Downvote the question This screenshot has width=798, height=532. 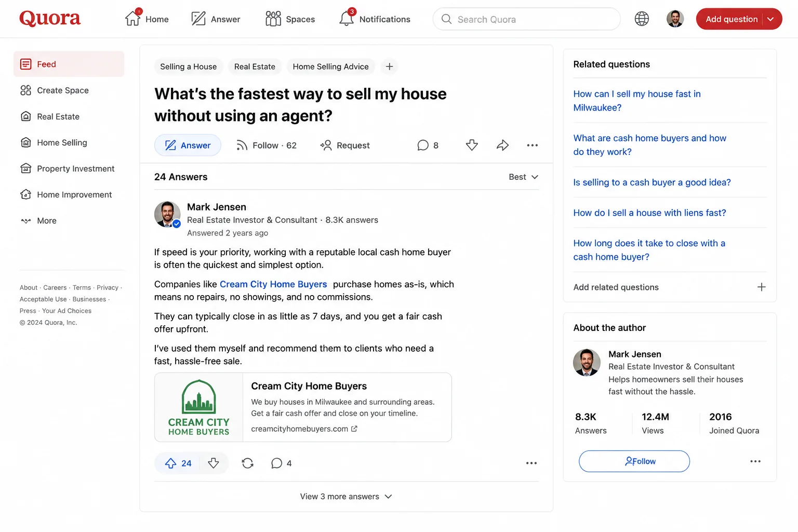pyautogui.click(x=472, y=145)
